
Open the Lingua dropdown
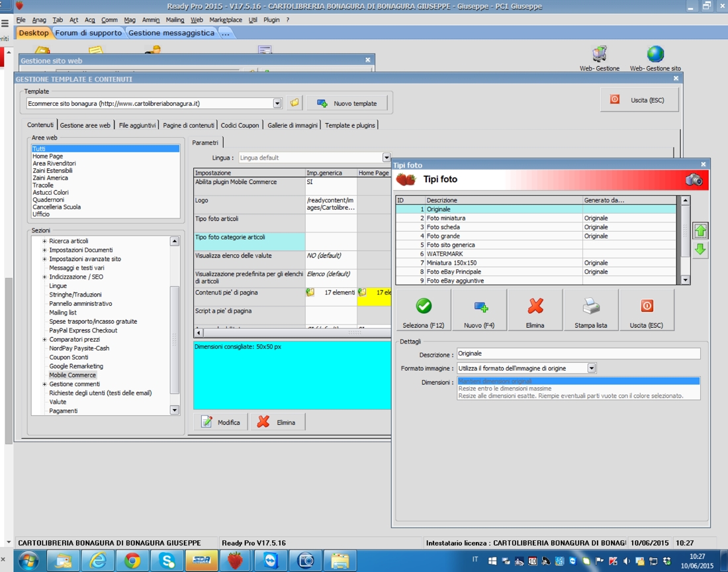pyautogui.click(x=387, y=158)
